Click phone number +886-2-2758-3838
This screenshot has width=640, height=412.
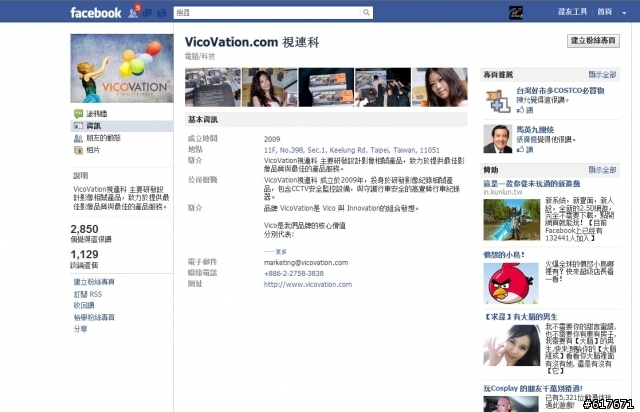293,273
